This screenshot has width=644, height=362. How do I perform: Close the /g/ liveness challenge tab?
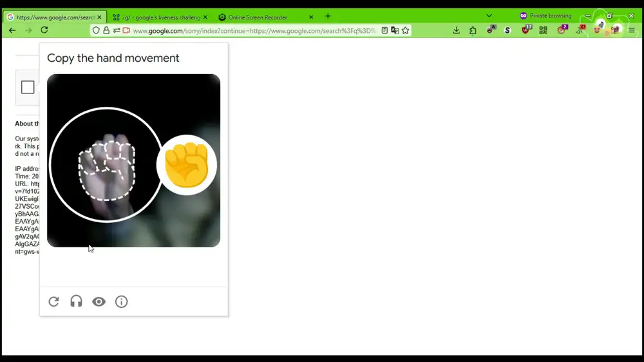205,17
